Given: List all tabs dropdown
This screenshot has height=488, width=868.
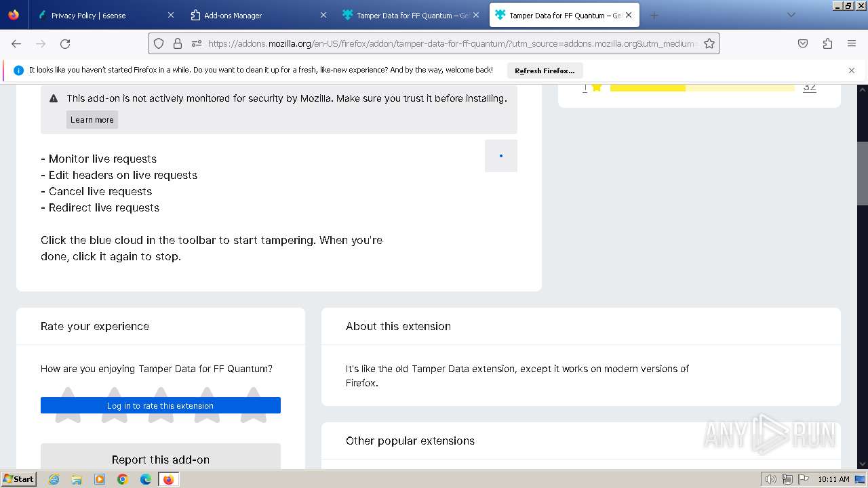Looking at the screenshot, I should [x=791, y=15].
